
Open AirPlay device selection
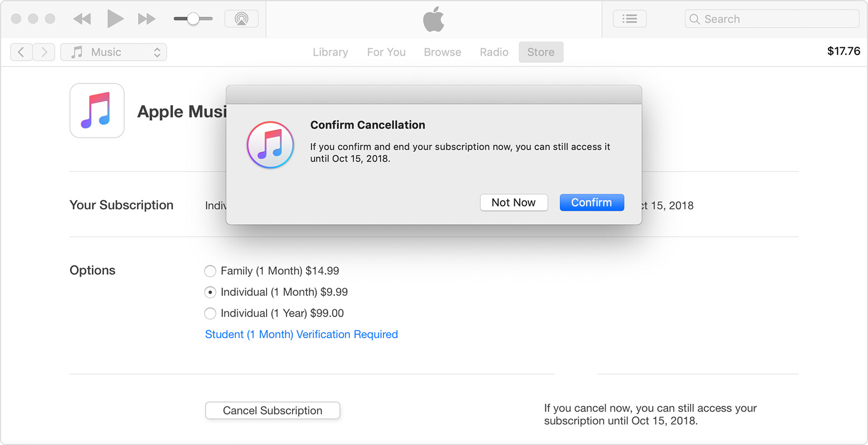(x=241, y=18)
